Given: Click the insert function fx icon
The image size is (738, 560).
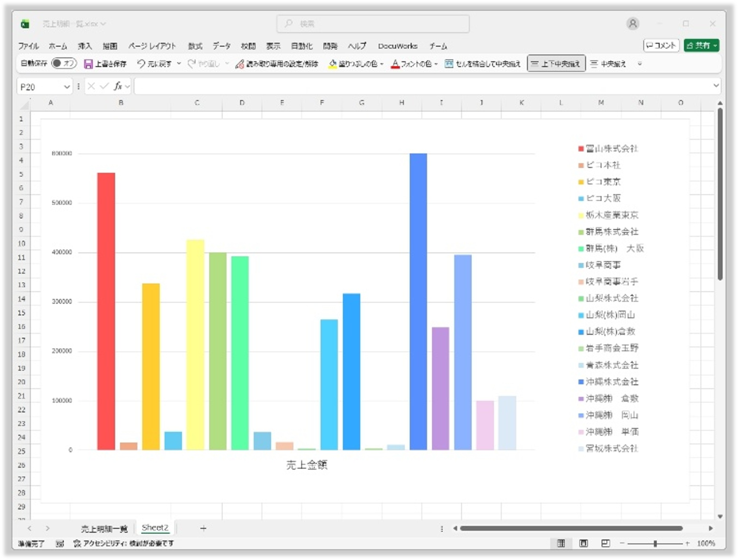Looking at the screenshot, I should coord(118,87).
